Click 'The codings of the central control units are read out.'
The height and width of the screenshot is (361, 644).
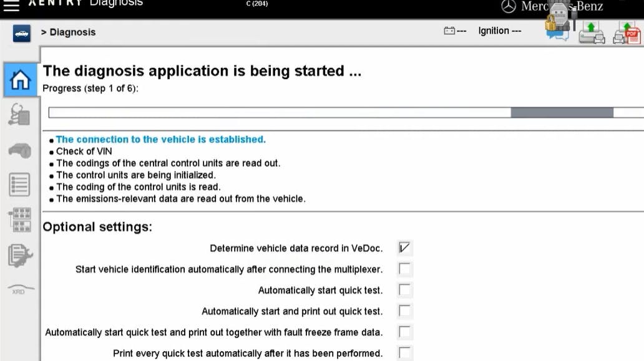[x=168, y=163]
